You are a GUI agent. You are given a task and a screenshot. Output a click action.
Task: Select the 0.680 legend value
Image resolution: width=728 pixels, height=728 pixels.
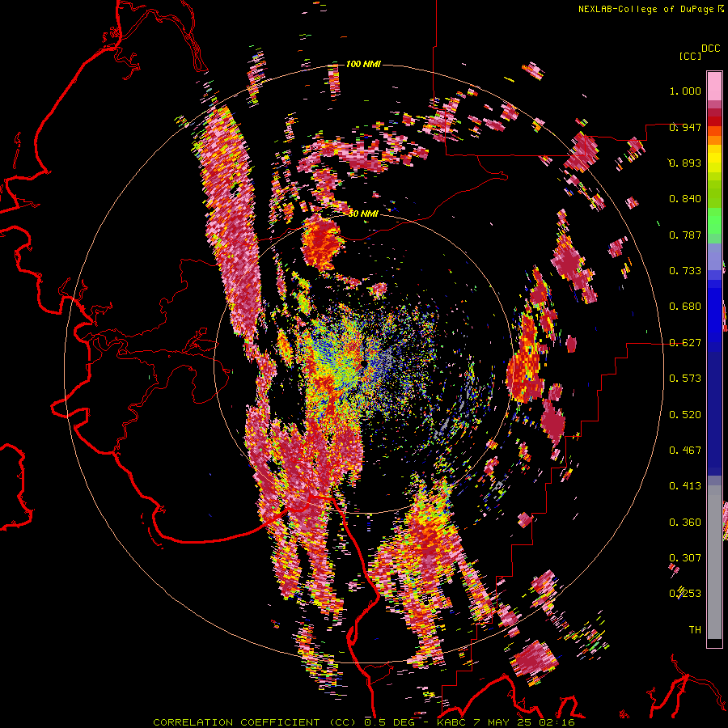click(x=685, y=307)
